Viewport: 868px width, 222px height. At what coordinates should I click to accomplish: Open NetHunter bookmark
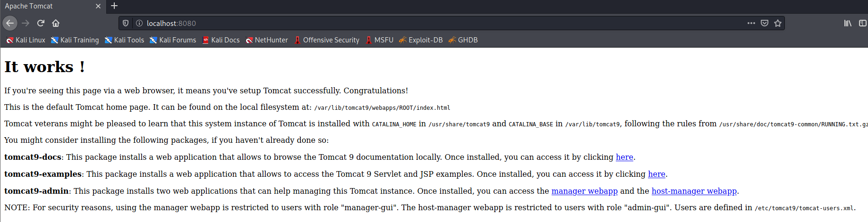[267, 40]
